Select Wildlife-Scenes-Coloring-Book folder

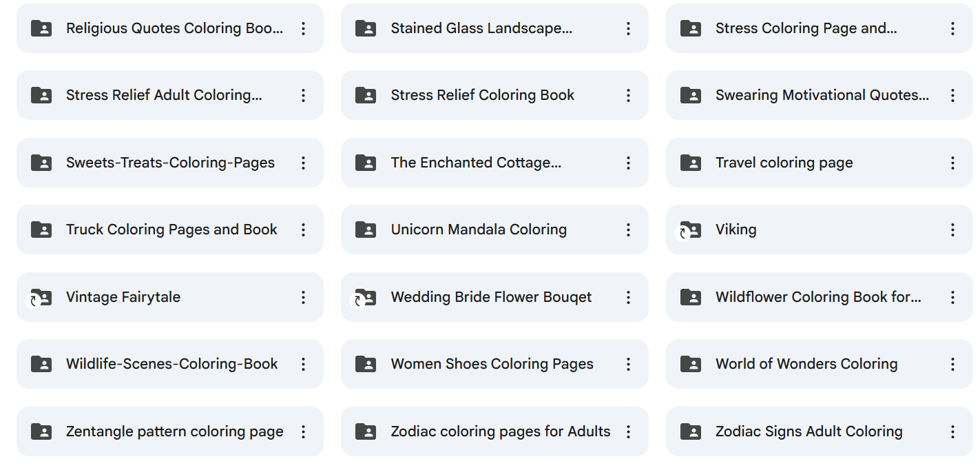tap(171, 364)
